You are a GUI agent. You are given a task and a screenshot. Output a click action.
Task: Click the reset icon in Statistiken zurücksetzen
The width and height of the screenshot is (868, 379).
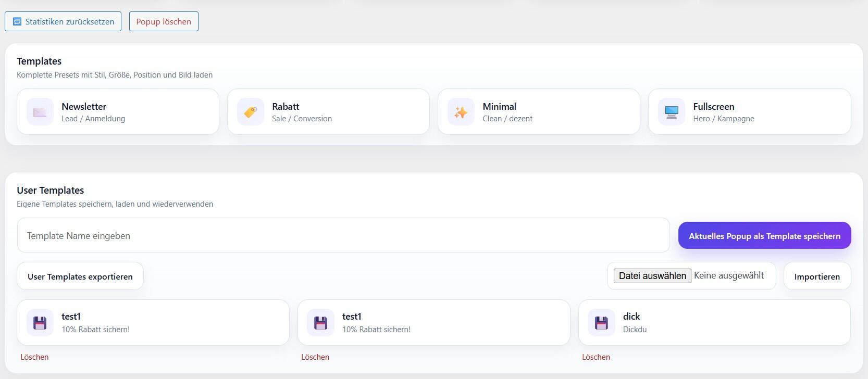click(x=17, y=21)
